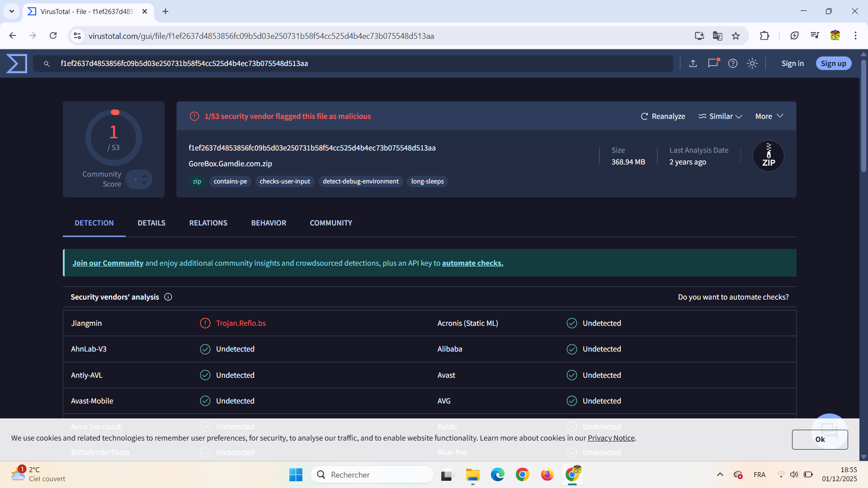Open the notifications chat icon

[713, 63]
